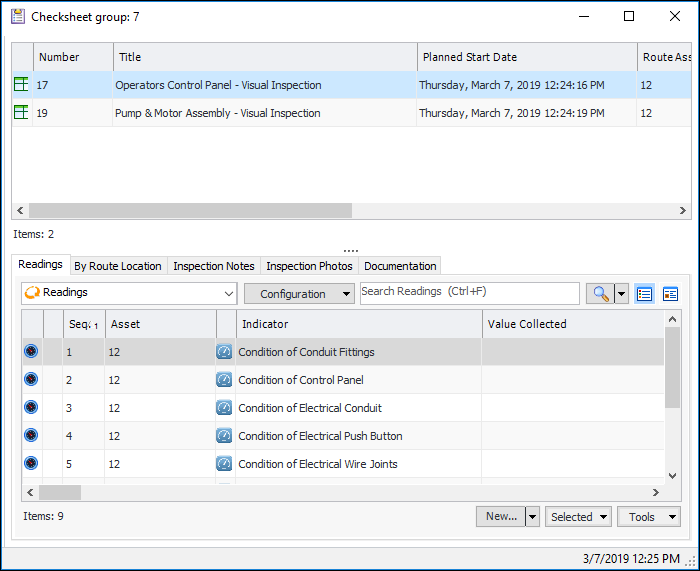Image resolution: width=700 pixels, height=571 pixels.
Task: Click gauge icon beside Condition of Electrical Conduit
Action: coord(224,408)
